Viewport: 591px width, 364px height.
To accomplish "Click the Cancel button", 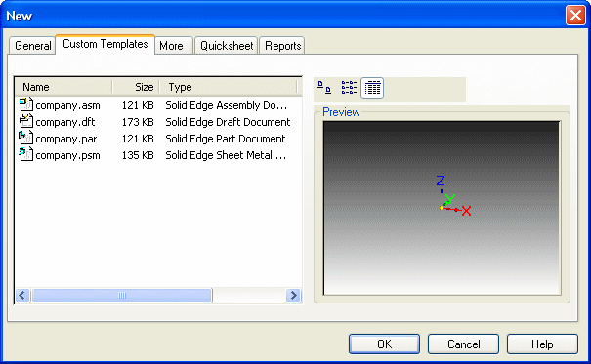I will coord(463,344).
